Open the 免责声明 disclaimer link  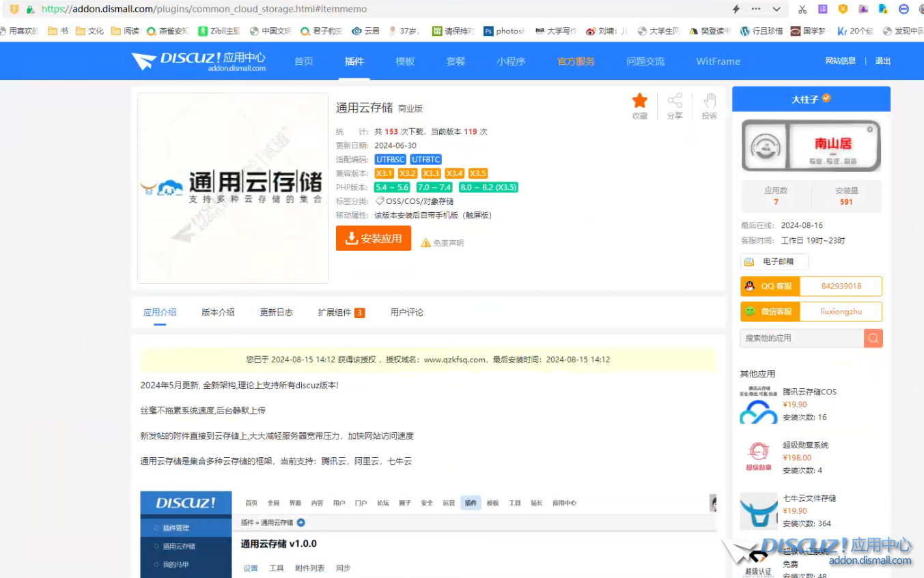click(443, 243)
